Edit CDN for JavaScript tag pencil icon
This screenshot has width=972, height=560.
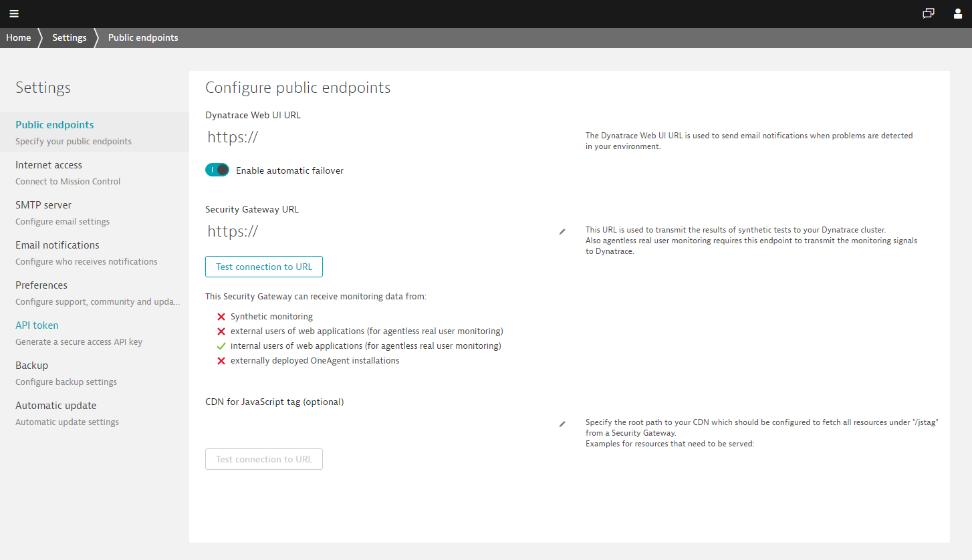(562, 424)
